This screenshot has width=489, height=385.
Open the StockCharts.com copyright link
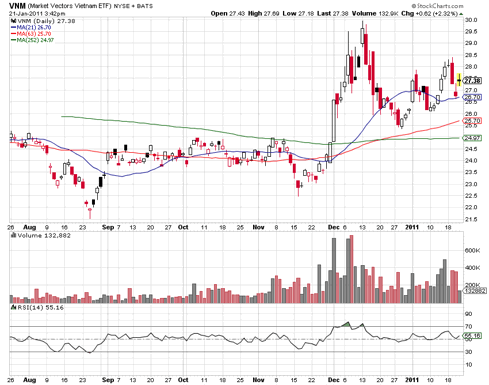pos(437,6)
